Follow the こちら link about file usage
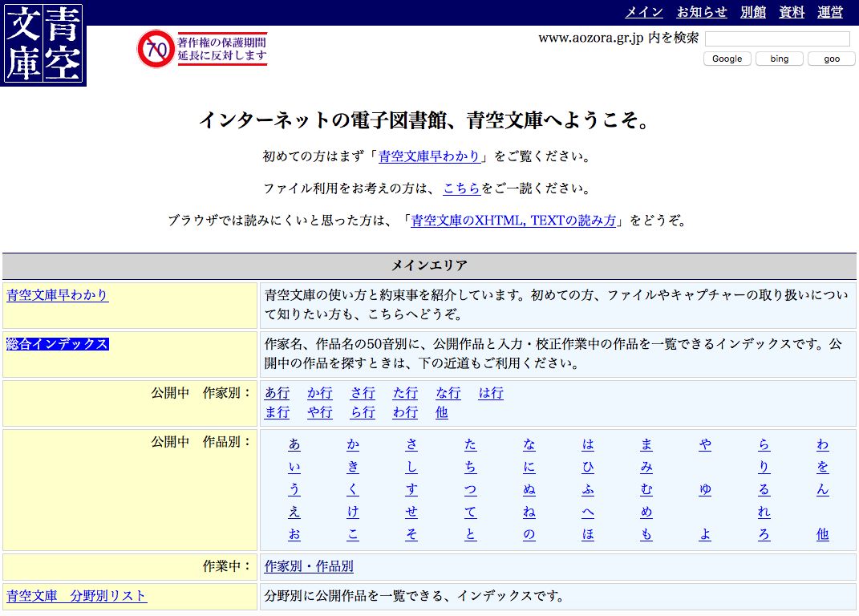Viewport: 859px width, 616px height. coord(462,188)
